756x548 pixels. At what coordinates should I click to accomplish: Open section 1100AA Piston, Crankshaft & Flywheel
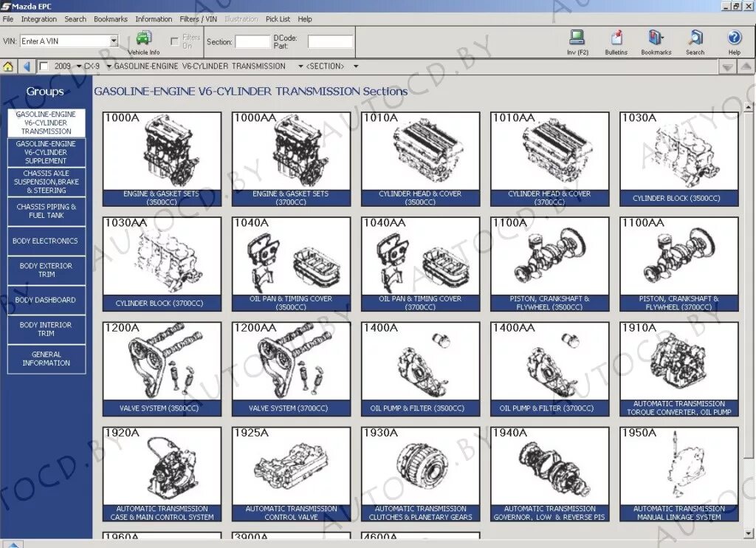pos(679,264)
